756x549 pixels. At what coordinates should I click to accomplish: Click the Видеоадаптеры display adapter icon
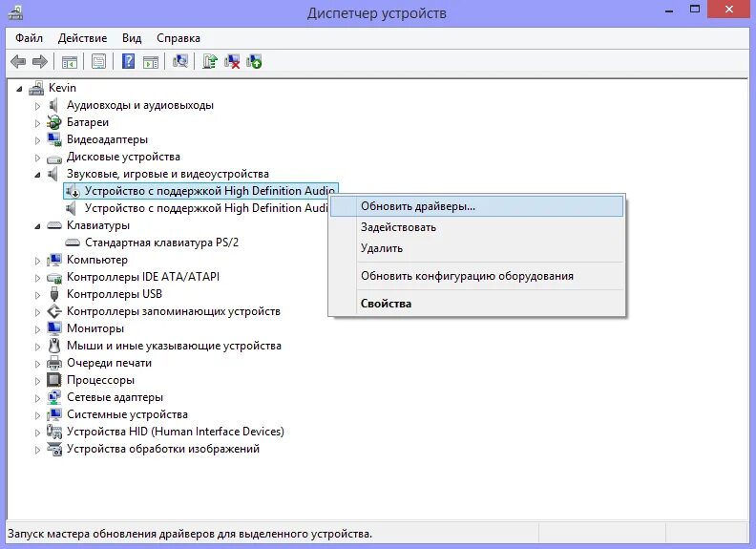click(54, 139)
